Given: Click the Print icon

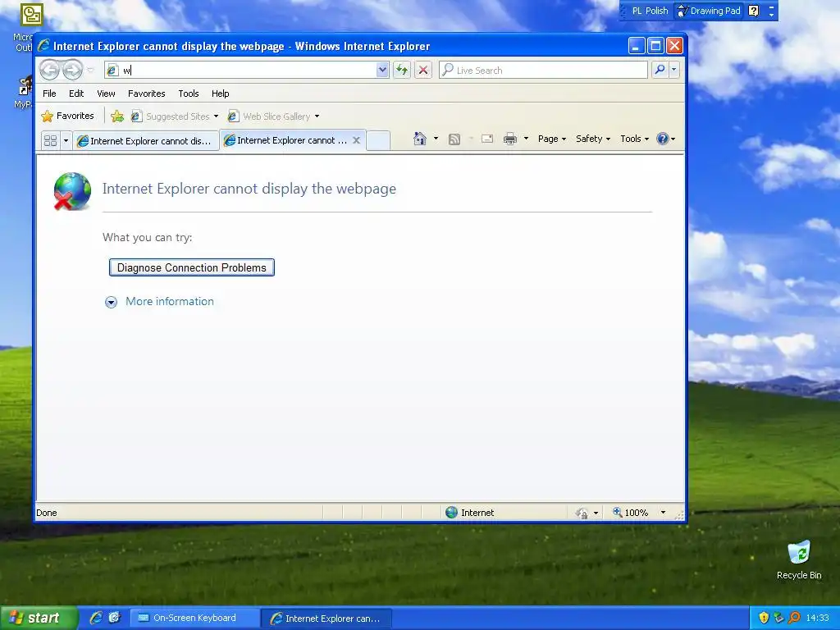Looking at the screenshot, I should coord(510,139).
